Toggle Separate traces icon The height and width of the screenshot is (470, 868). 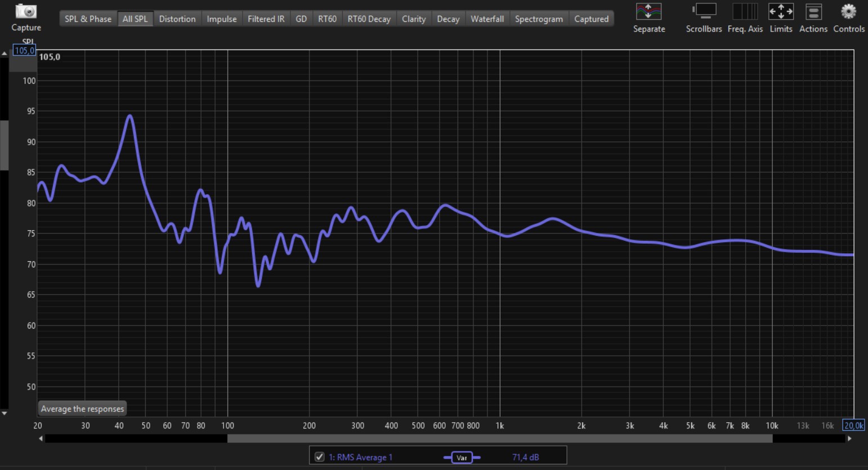click(648, 12)
